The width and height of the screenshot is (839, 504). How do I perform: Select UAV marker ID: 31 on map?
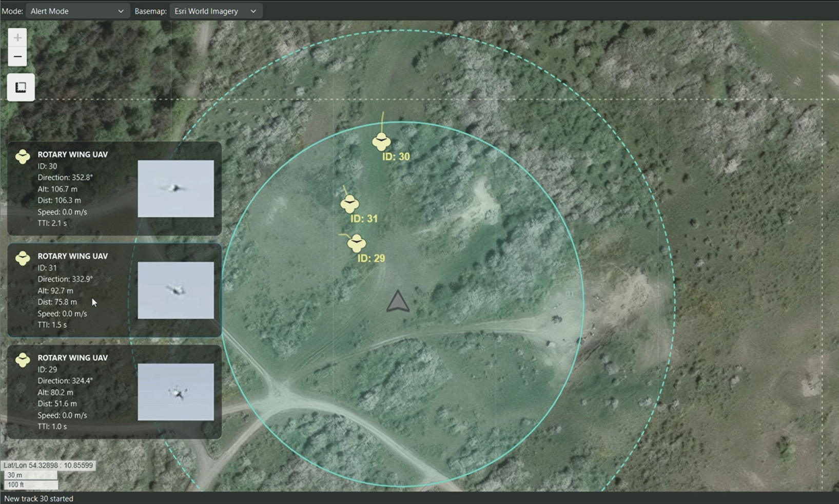pyautogui.click(x=349, y=204)
